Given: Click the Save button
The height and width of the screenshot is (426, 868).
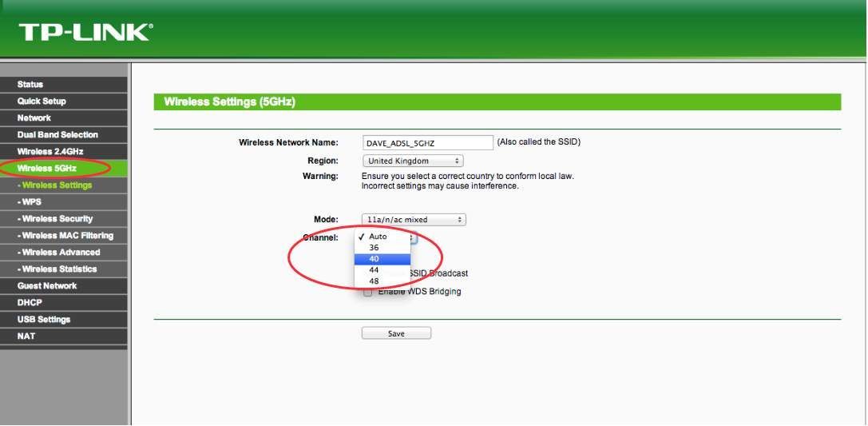Looking at the screenshot, I should pos(396,333).
